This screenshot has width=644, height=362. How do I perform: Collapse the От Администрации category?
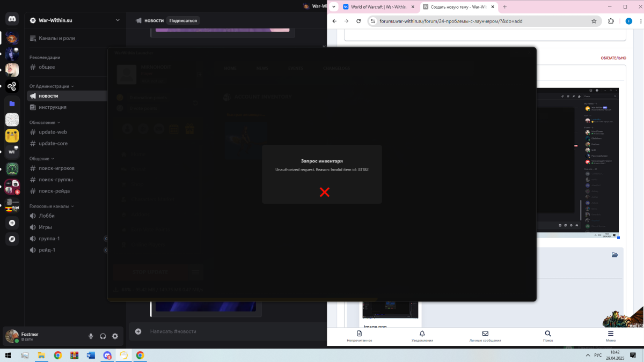[52, 86]
